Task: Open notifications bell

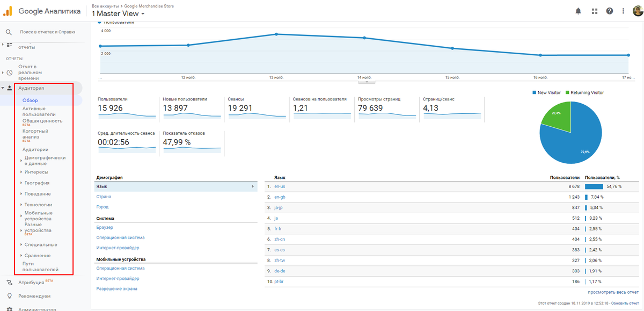Action: tap(579, 11)
